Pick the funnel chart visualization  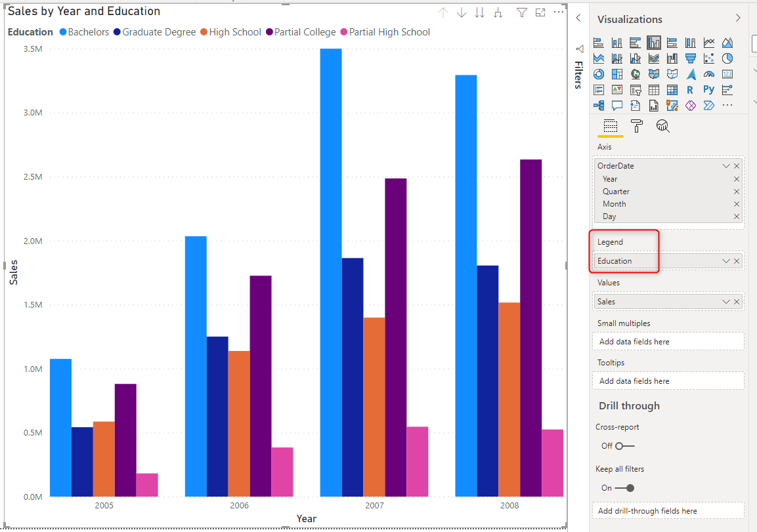pos(690,58)
